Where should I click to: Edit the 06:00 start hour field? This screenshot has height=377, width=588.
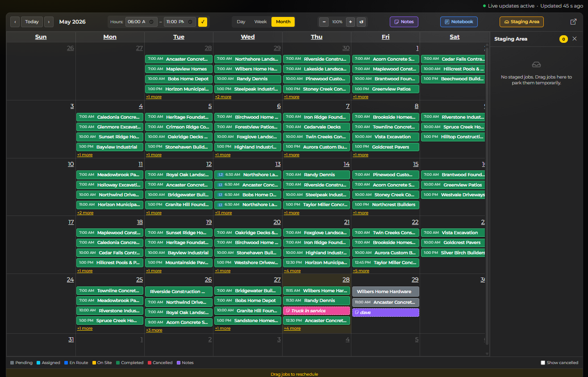(x=141, y=22)
